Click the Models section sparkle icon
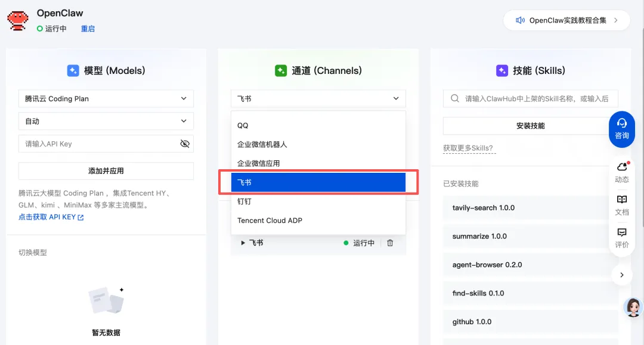This screenshot has height=345, width=644. click(x=73, y=70)
